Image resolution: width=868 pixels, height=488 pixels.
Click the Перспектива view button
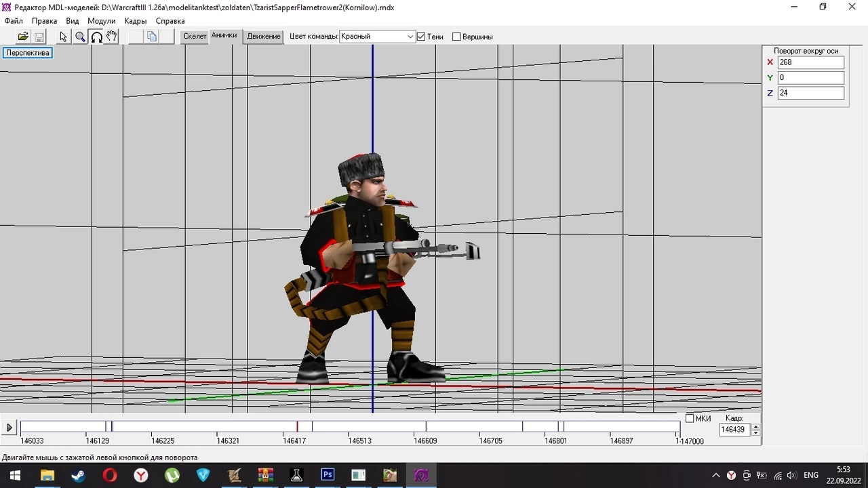coord(28,53)
